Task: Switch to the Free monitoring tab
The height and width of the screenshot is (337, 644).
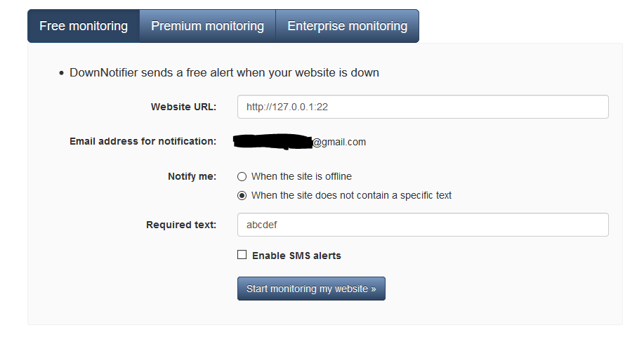Action: pos(84,26)
